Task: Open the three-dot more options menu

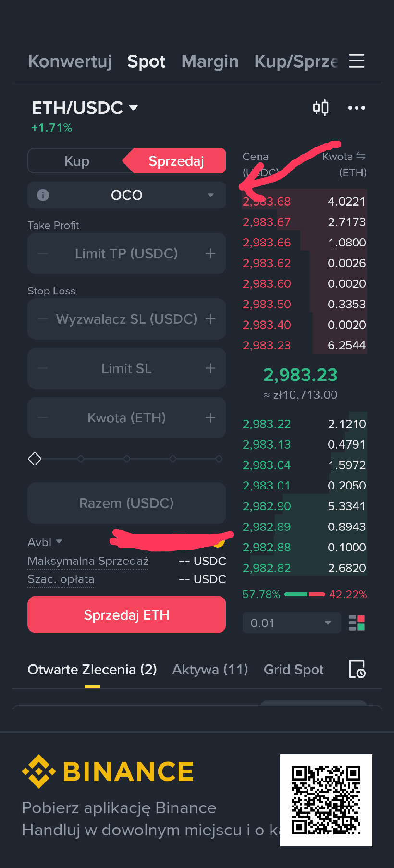Action: [357, 108]
